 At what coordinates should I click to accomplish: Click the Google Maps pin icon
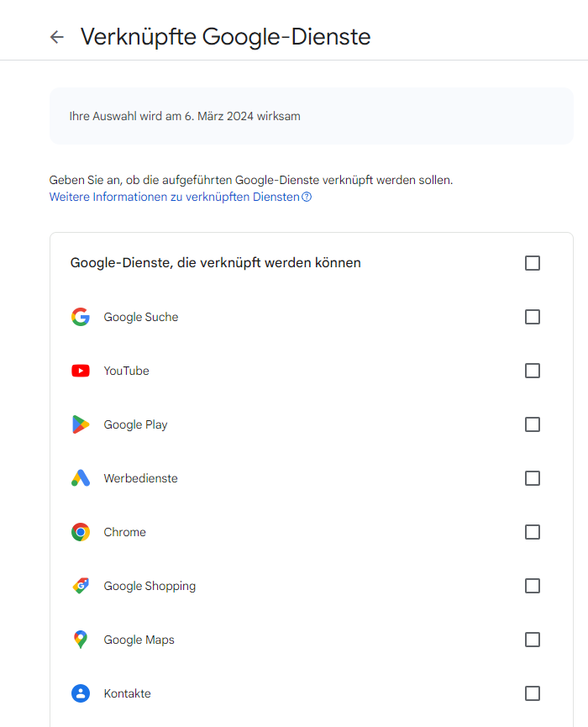[x=81, y=640]
